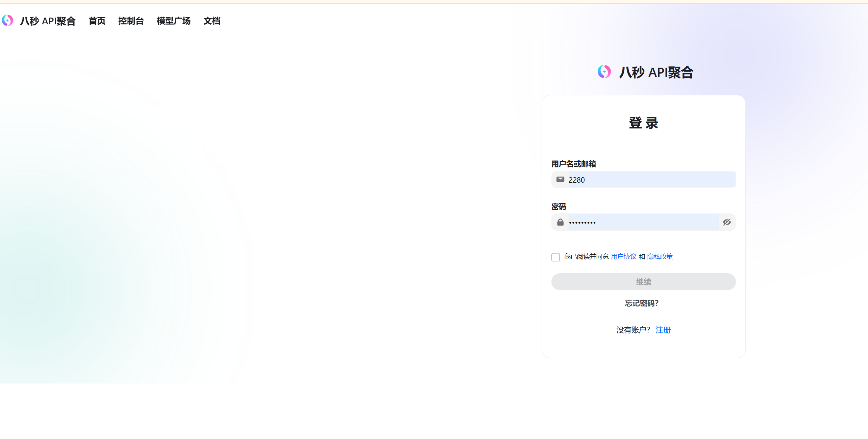Click the 八秒 API聚合 title above login card
868x439 pixels.
(656, 72)
